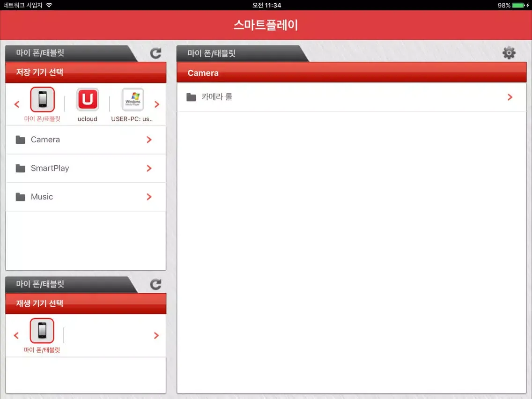Expand SmartPlay row chevron
This screenshot has height=399, width=532.
(149, 168)
